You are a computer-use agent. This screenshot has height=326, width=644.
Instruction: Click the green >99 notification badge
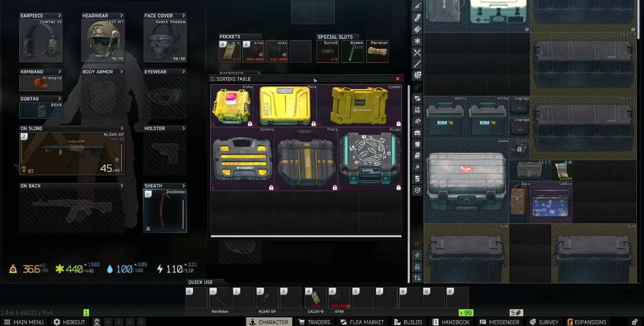tap(466, 313)
